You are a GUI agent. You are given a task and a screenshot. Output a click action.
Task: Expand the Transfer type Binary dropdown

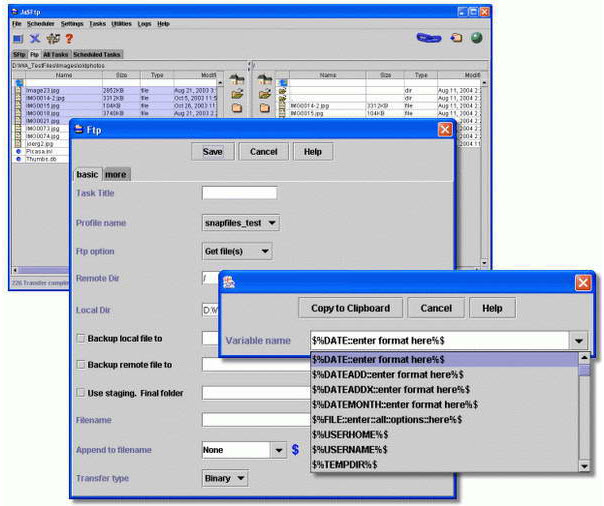click(225, 478)
